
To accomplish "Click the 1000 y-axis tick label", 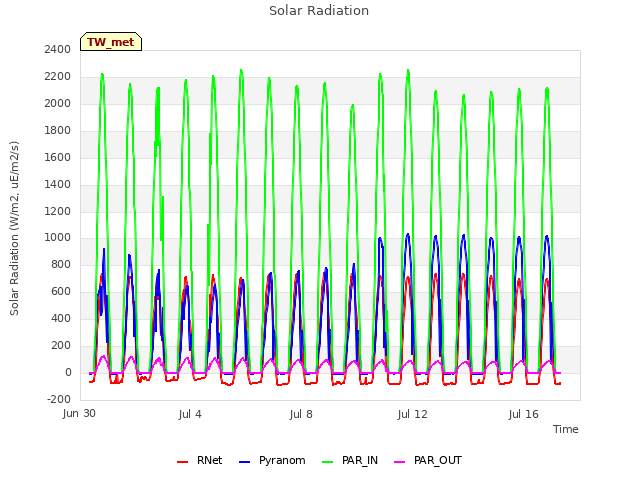I will (x=58, y=238).
